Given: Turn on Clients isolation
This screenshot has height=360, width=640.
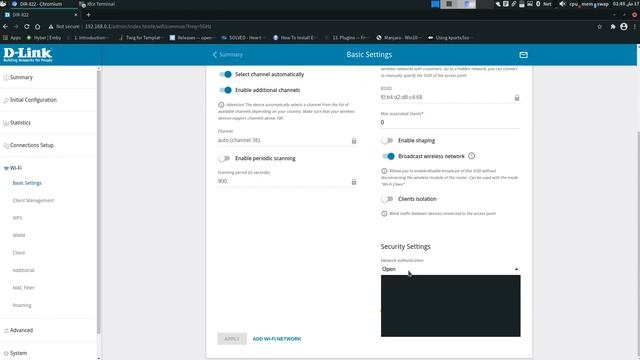Looking at the screenshot, I should pos(387,199).
